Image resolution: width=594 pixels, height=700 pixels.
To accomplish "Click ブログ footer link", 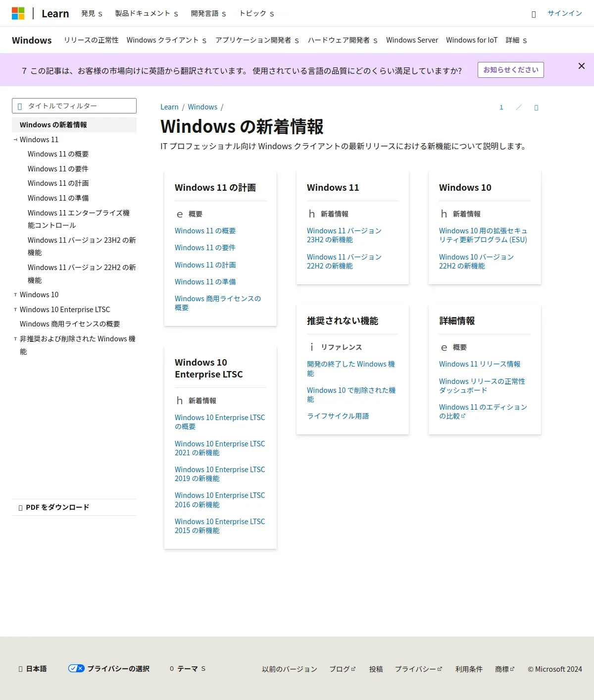I will tap(343, 669).
